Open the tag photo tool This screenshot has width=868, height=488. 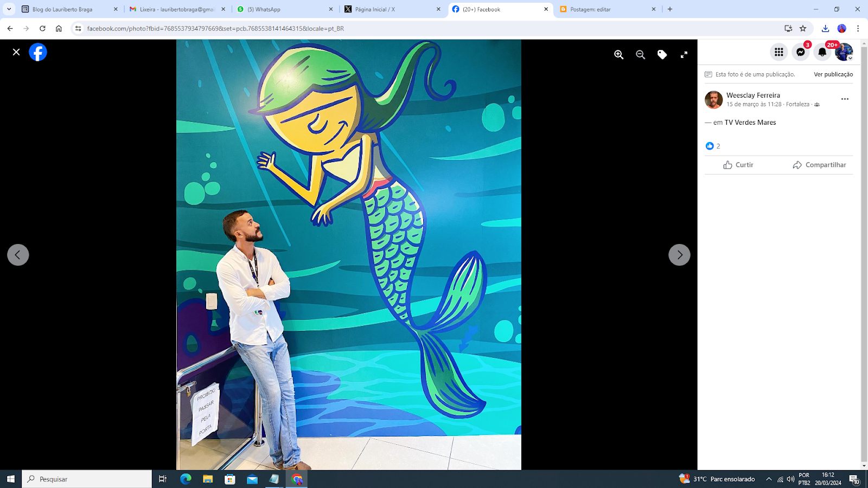click(x=662, y=55)
